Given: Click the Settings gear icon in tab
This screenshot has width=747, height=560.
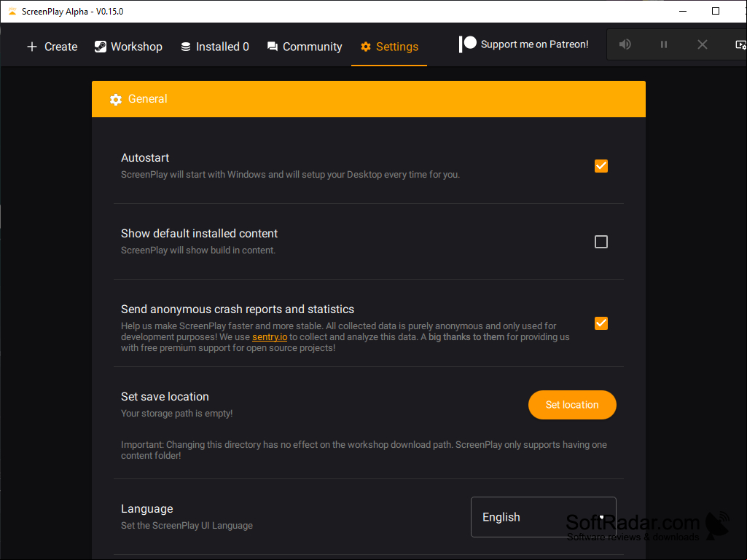Looking at the screenshot, I should coord(365,47).
